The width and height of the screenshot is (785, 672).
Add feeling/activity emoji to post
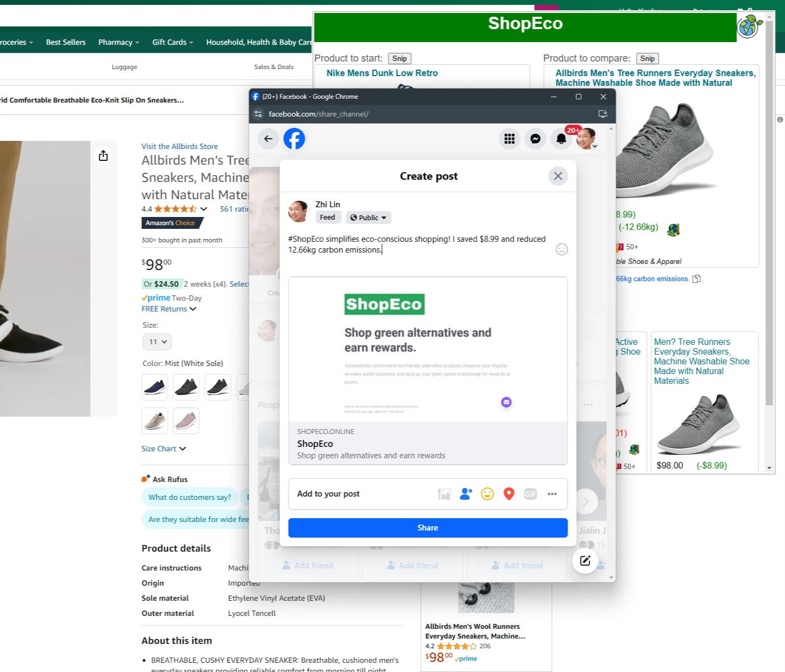pyautogui.click(x=487, y=494)
